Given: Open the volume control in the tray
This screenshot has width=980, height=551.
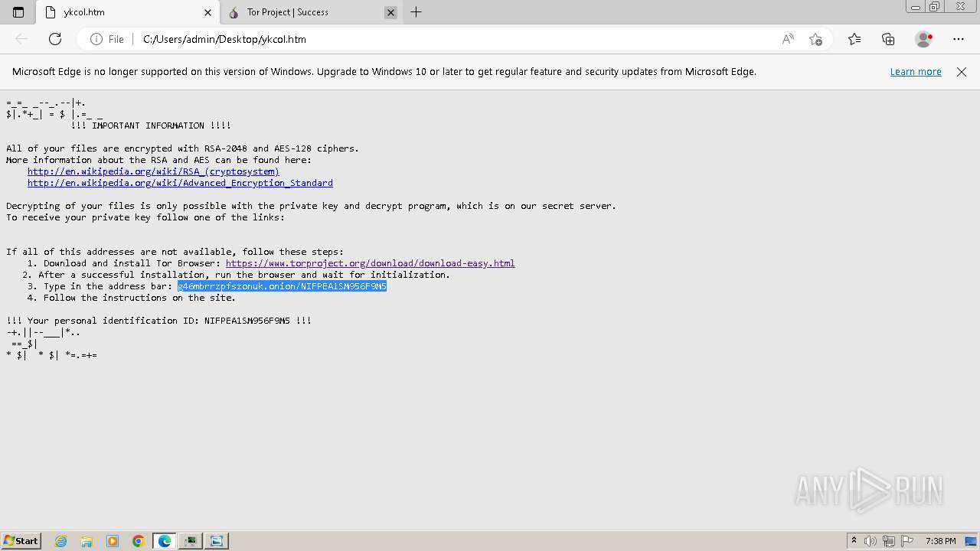Looking at the screenshot, I should pos(871,541).
